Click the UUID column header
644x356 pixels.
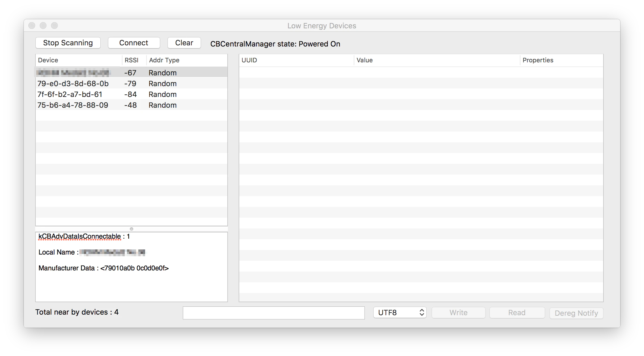[296, 60]
